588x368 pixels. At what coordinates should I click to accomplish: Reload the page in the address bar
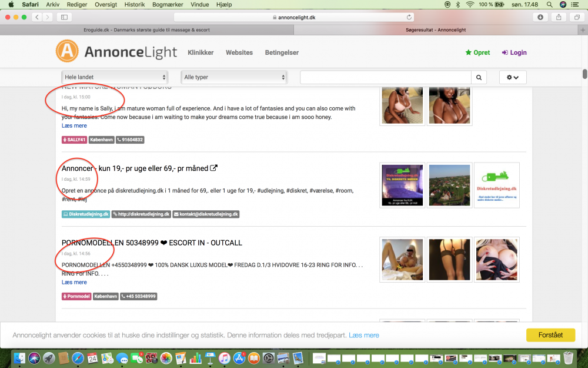click(x=409, y=17)
